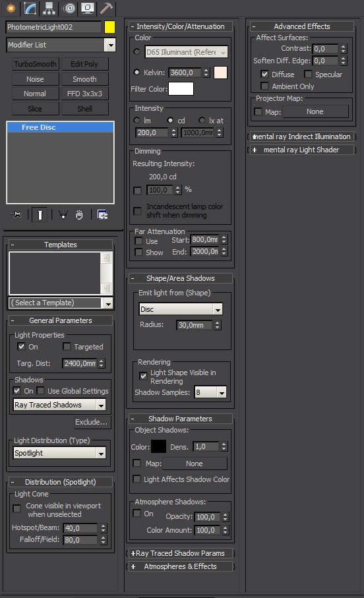This screenshot has height=598, width=364.
Task: Select the Kelvin radio button
Action: click(136, 72)
